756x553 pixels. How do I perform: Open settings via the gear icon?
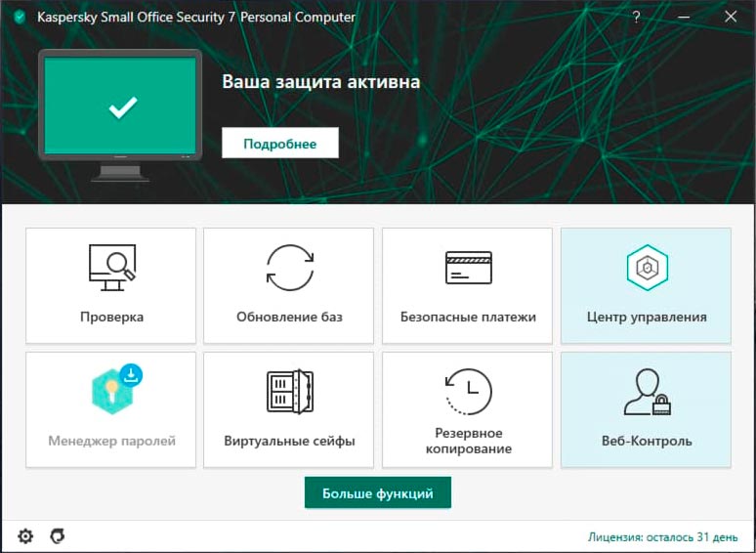point(25,535)
